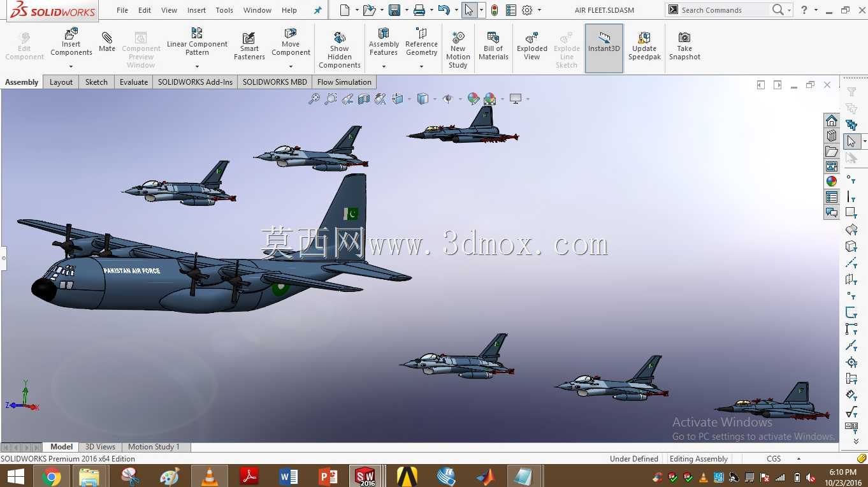Open the SOLIDWORKS Forum task pane tab
This screenshot has width=868, height=487.
[x=832, y=212]
